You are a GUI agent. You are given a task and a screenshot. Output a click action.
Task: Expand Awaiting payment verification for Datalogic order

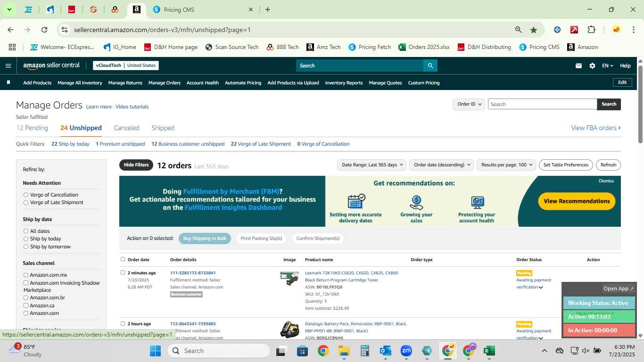(541, 338)
